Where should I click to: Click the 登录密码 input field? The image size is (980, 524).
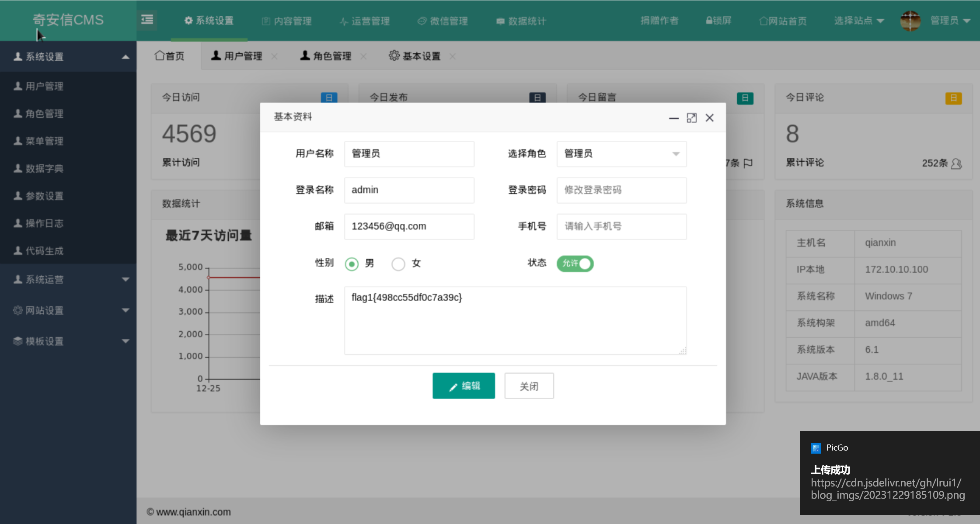pyautogui.click(x=621, y=190)
